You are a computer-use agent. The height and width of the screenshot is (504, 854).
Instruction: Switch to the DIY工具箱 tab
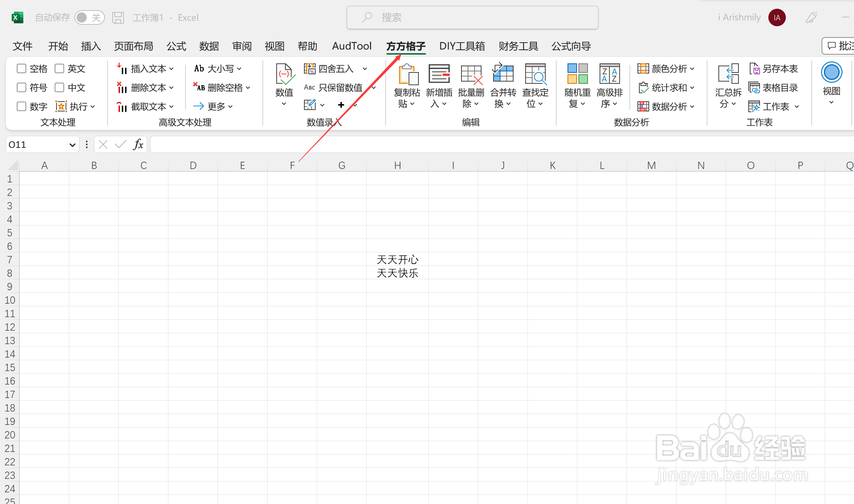(x=462, y=46)
